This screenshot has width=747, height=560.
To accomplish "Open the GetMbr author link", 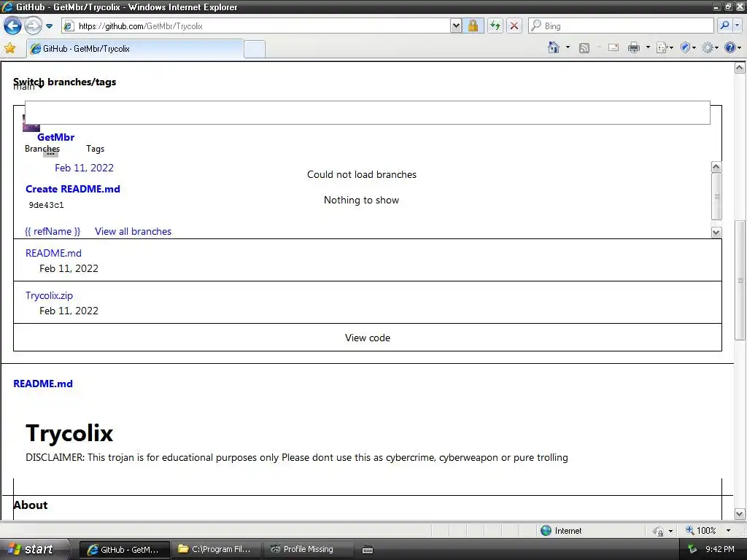I will tap(55, 137).
